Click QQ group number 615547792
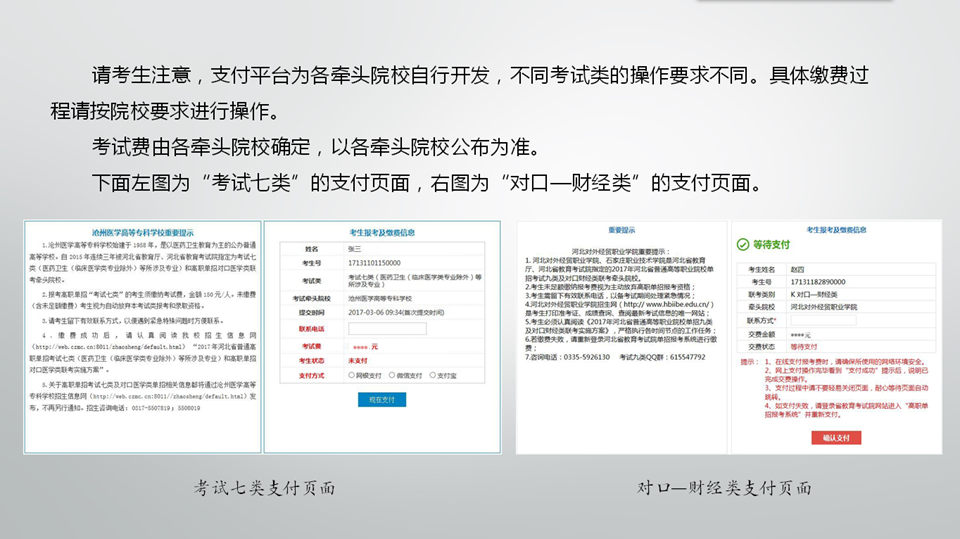The image size is (960, 539). 687,356
